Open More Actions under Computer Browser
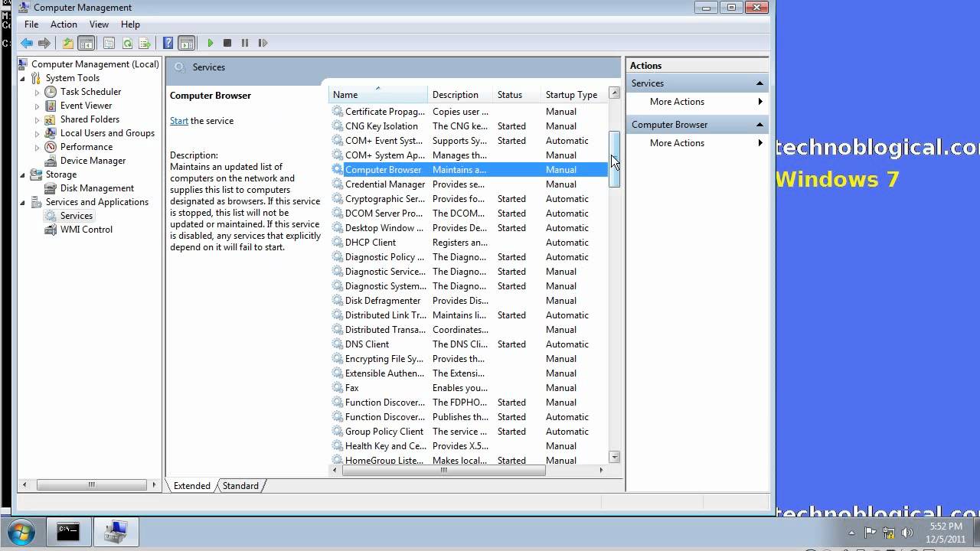This screenshot has height=551, width=980. [x=697, y=143]
